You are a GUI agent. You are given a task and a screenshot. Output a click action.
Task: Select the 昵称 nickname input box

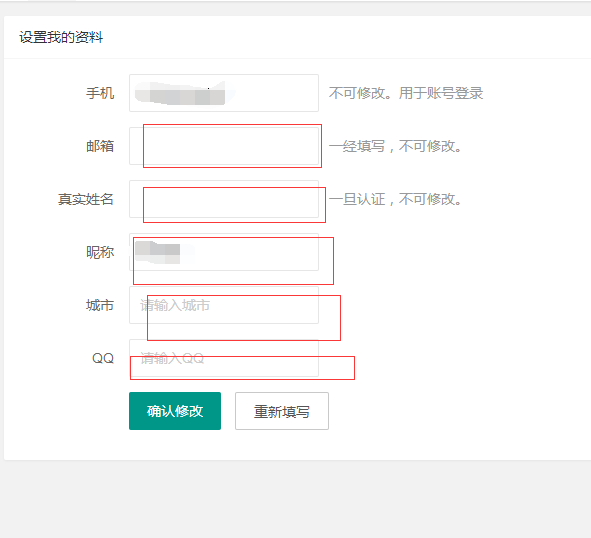click(224, 252)
